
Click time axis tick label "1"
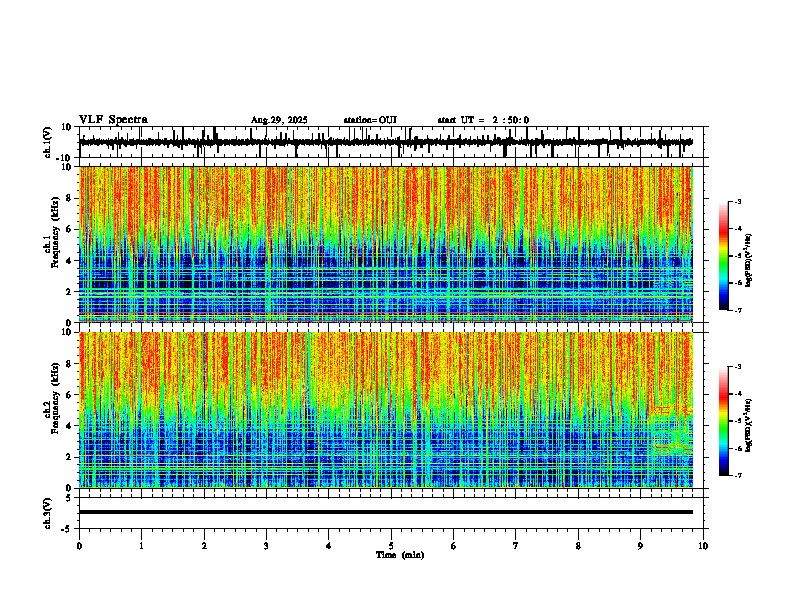tap(141, 546)
